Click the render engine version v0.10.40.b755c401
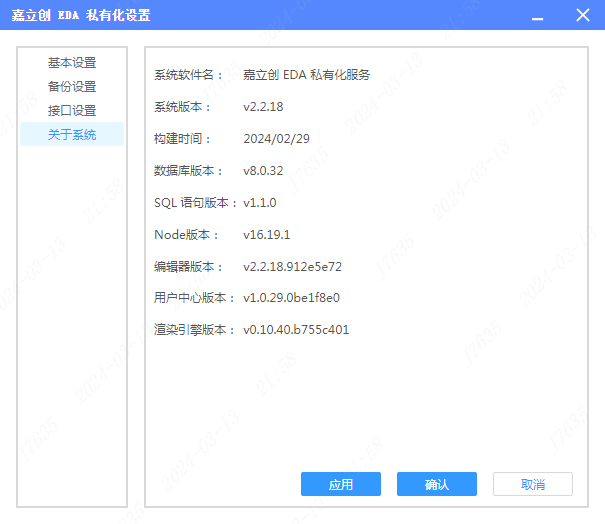The width and height of the screenshot is (605, 524). (296, 330)
